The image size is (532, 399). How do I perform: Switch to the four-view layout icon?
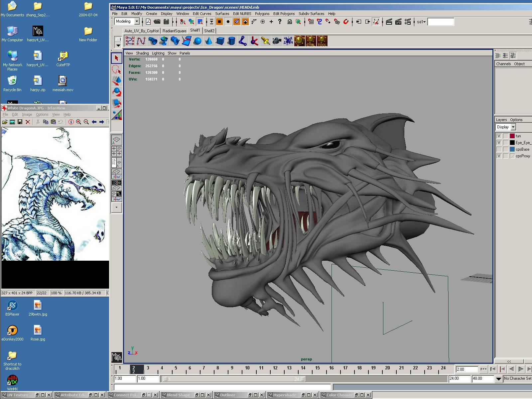click(x=116, y=151)
